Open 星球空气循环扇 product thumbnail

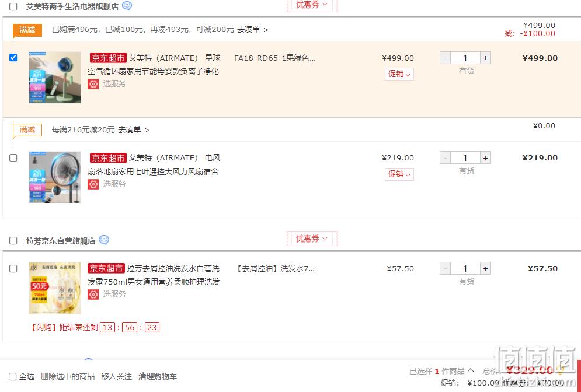point(55,78)
